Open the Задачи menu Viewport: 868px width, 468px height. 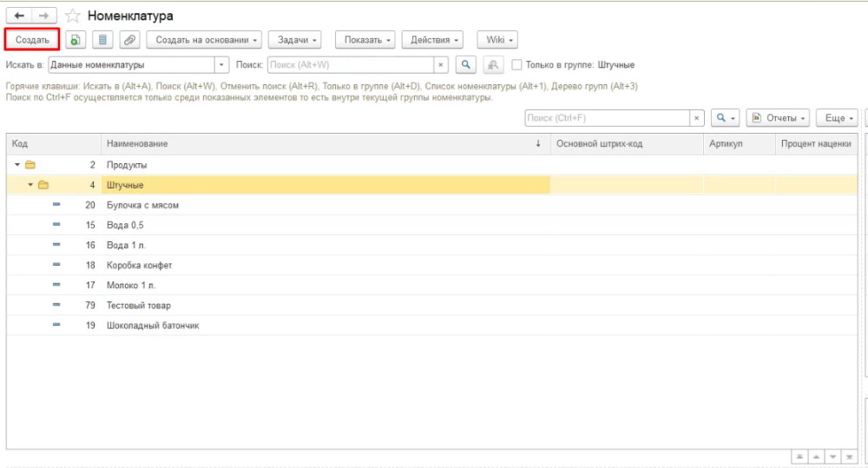coord(295,40)
